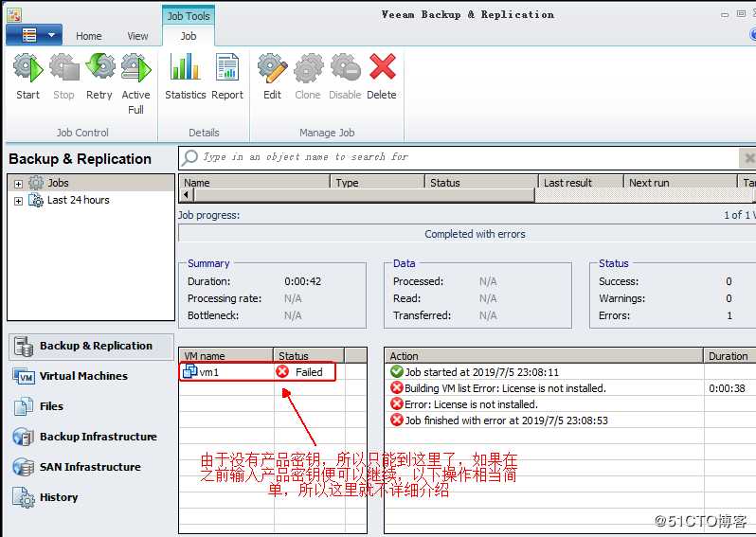Screen dimensions: 756x537
Task: Sort by Next run column
Action: [680, 183]
